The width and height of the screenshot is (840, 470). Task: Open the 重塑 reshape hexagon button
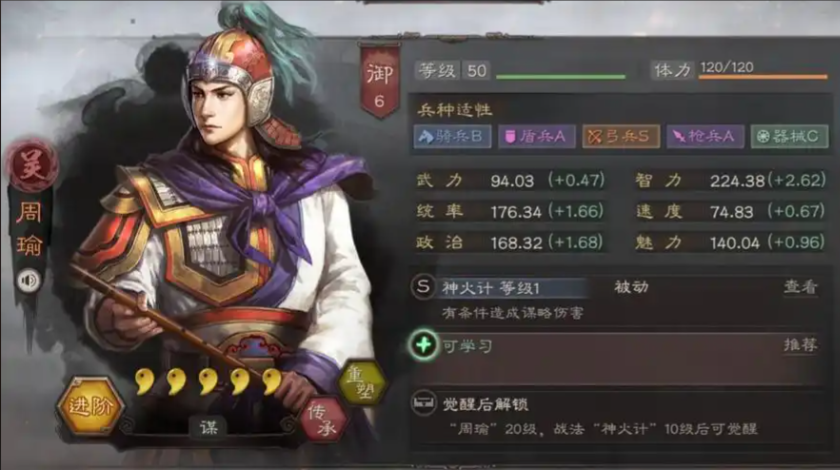tap(362, 384)
